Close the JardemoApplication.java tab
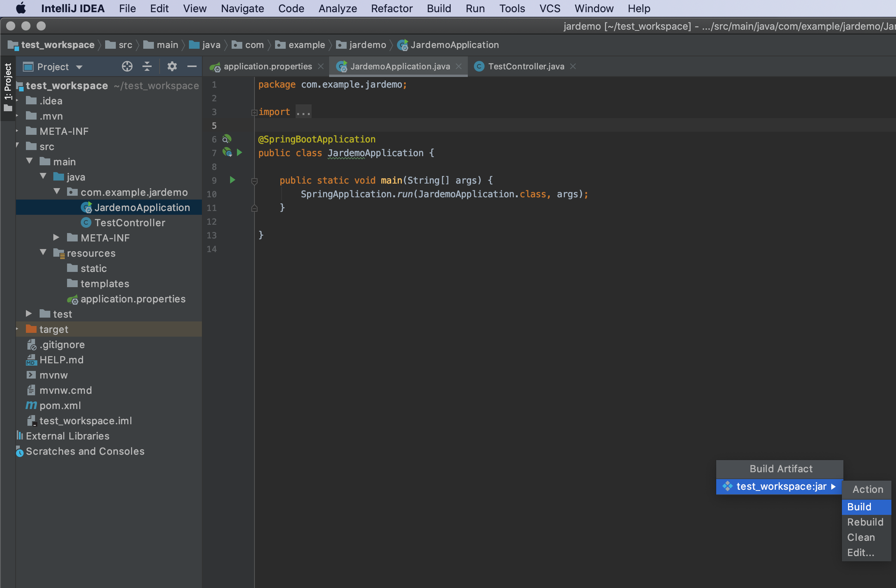This screenshot has width=896, height=588. (x=459, y=67)
